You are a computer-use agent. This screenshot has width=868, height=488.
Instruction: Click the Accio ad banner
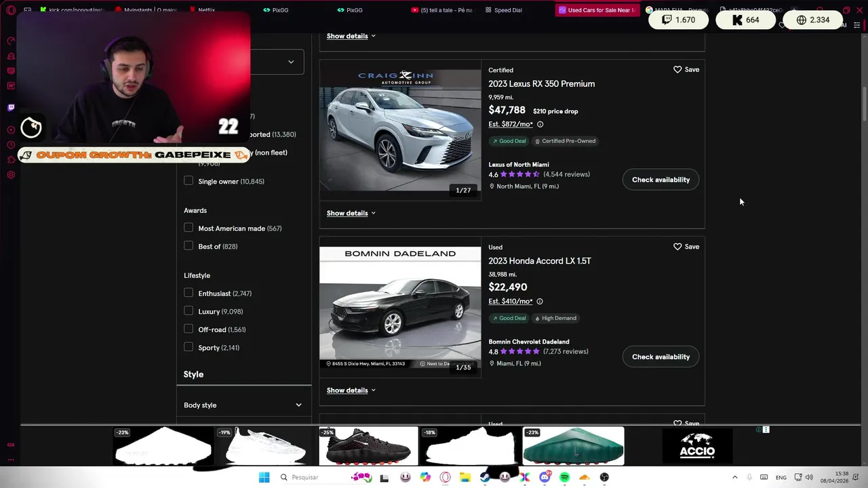click(x=697, y=446)
